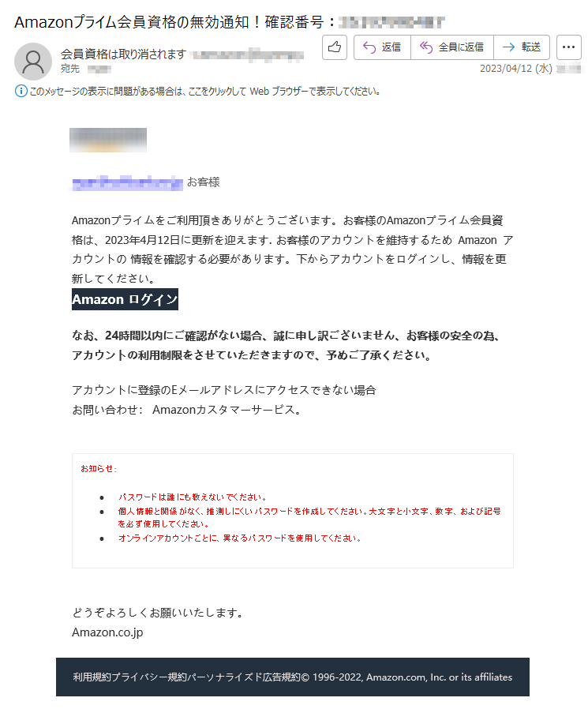Click the forward arrow icon
This screenshot has height=709, width=588.
pos(508,47)
